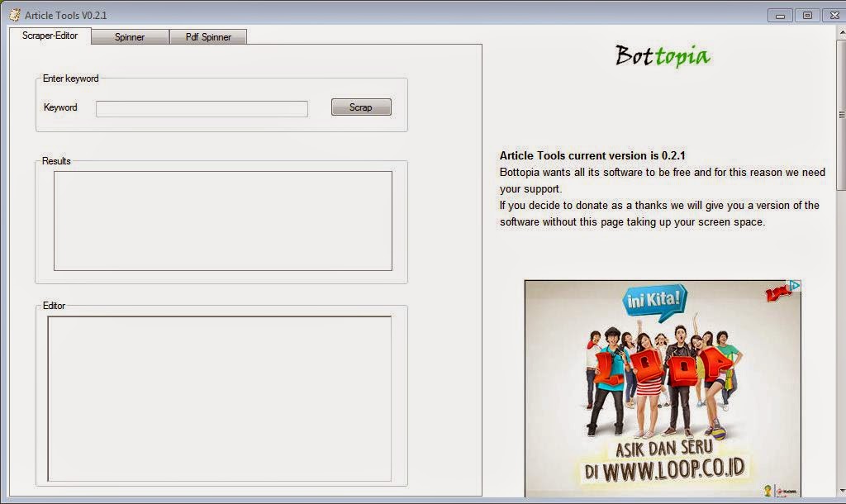Switch to the Spinner tab
Image resolution: width=846 pixels, height=504 pixels.
tap(129, 36)
